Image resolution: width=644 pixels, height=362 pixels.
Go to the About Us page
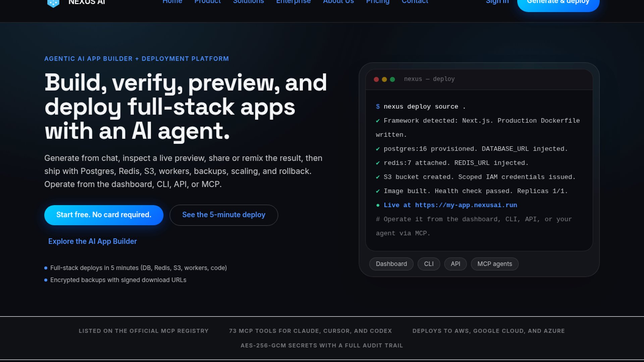click(x=338, y=2)
